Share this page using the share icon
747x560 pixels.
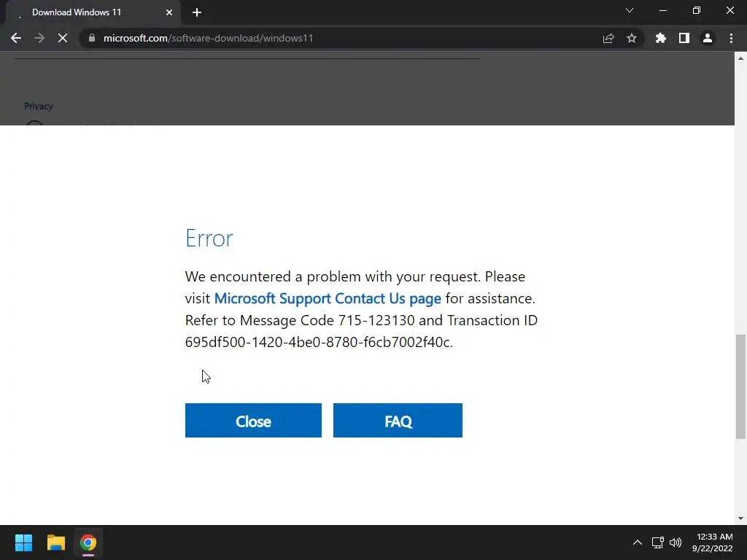click(608, 38)
